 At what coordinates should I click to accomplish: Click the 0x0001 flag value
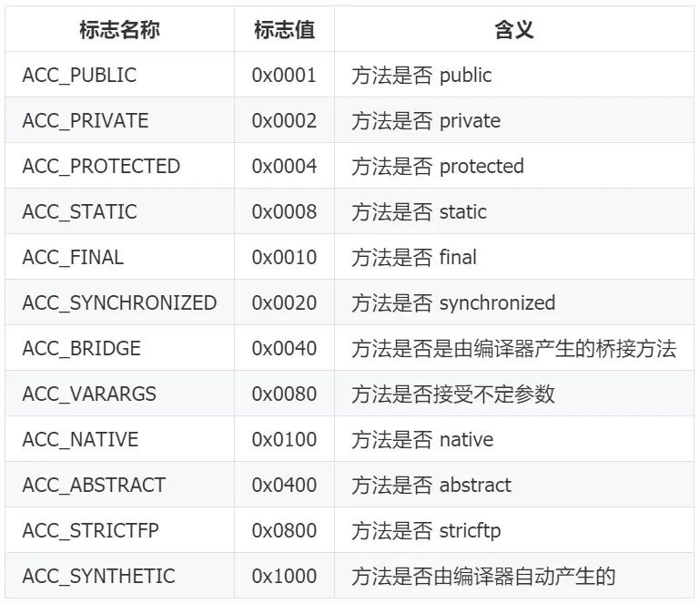(284, 75)
